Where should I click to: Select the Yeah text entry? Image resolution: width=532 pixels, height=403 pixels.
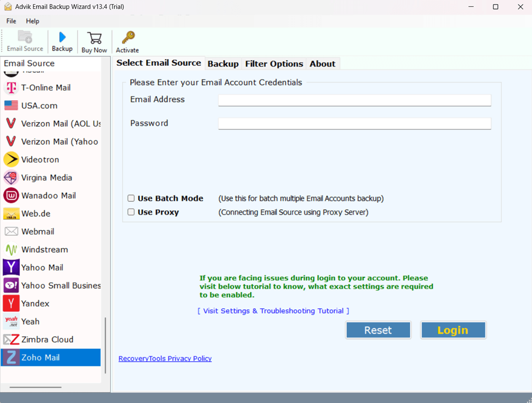tap(30, 321)
